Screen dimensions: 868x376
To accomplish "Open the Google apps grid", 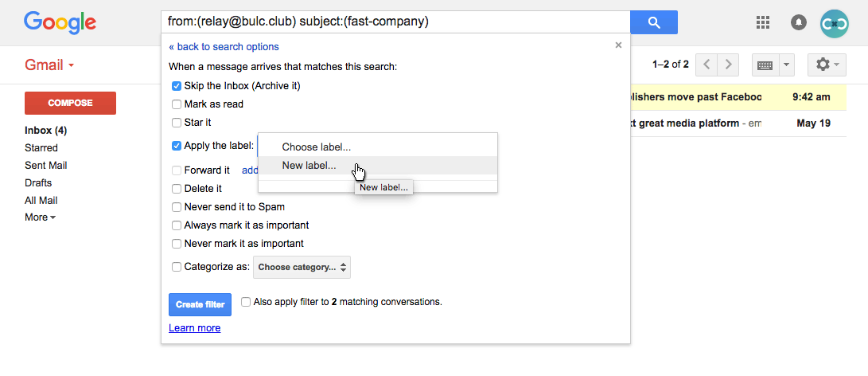I will (763, 22).
